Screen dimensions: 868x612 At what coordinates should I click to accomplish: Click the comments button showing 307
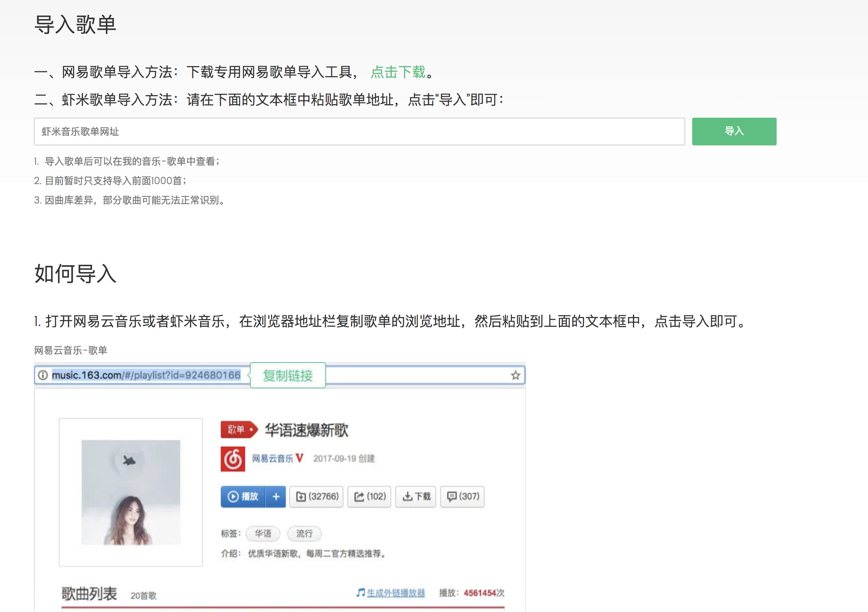462,496
